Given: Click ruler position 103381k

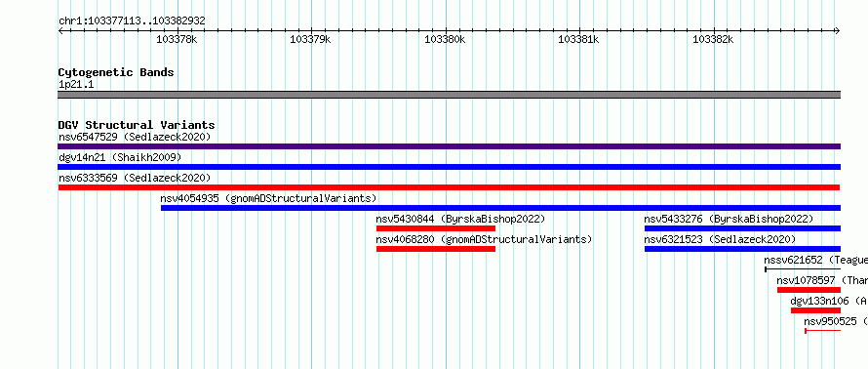Looking at the screenshot, I should click(x=579, y=39).
